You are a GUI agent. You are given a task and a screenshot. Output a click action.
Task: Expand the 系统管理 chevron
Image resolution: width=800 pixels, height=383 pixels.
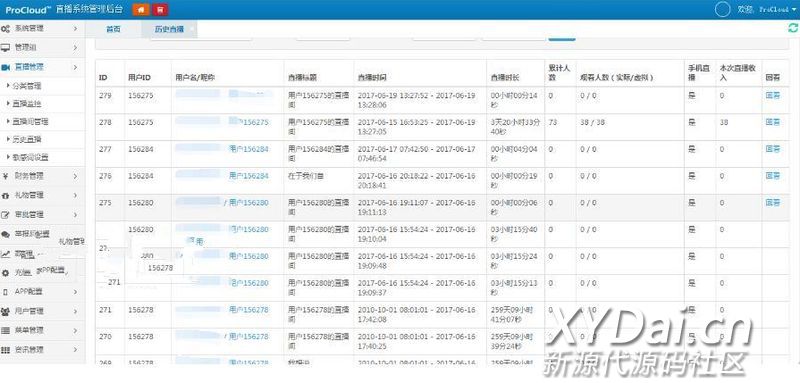pyautogui.click(x=75, y=29)
